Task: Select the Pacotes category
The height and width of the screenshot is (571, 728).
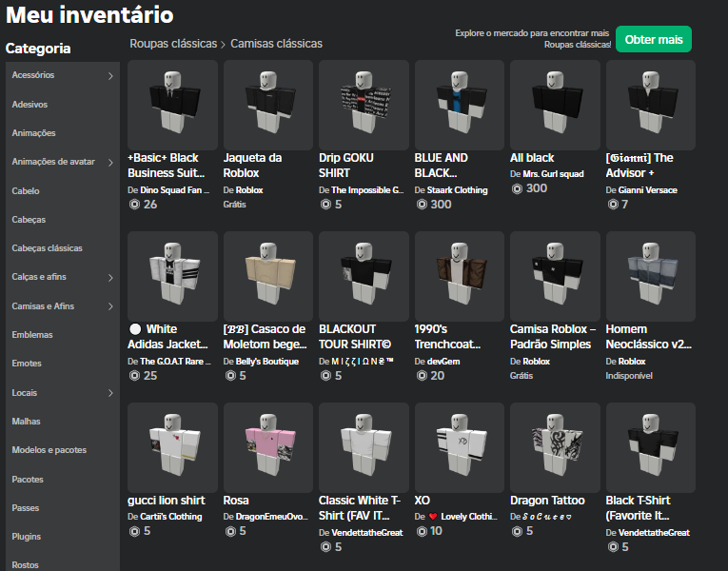Action: click(x=28, y=479)
